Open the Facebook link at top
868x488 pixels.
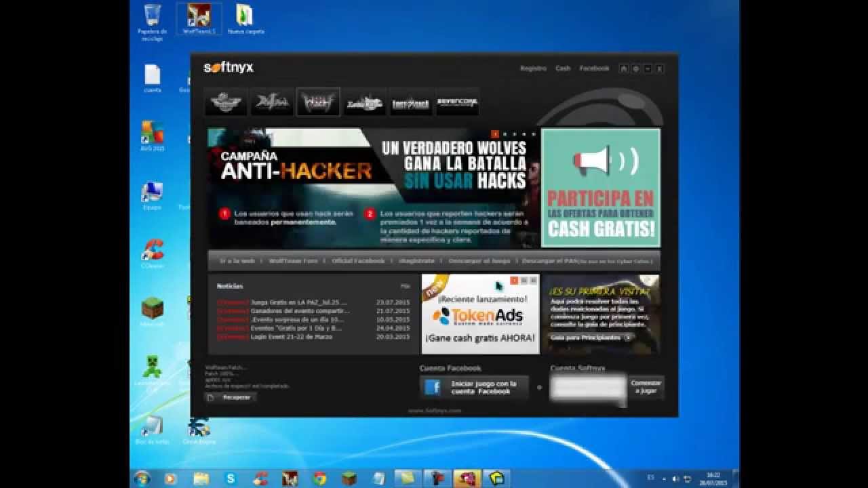pos(594,68)
